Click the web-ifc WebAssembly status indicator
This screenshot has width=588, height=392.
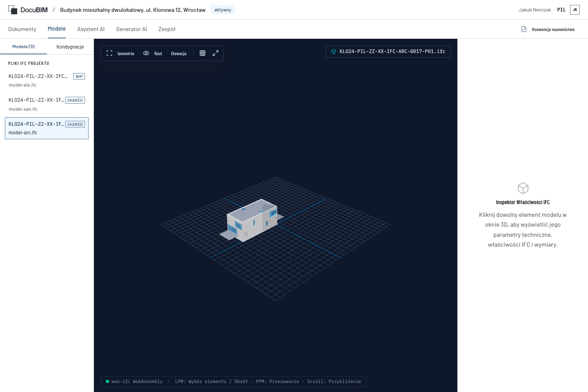[x=134, y=381]
